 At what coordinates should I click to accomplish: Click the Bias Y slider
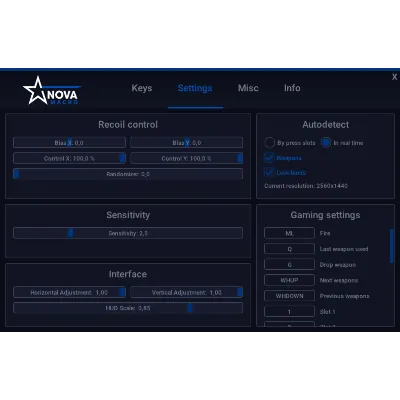pyautogui.click(x=187, y=143)
